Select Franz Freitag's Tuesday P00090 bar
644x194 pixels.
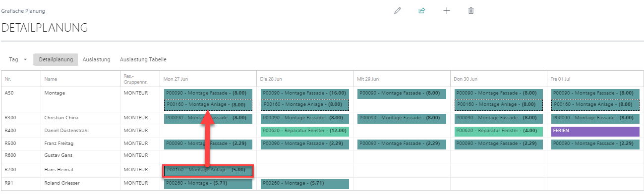[x=305, y=144]
